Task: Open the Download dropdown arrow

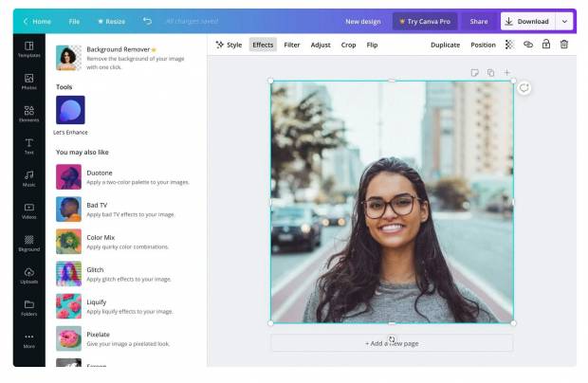Action: (564, 22)
